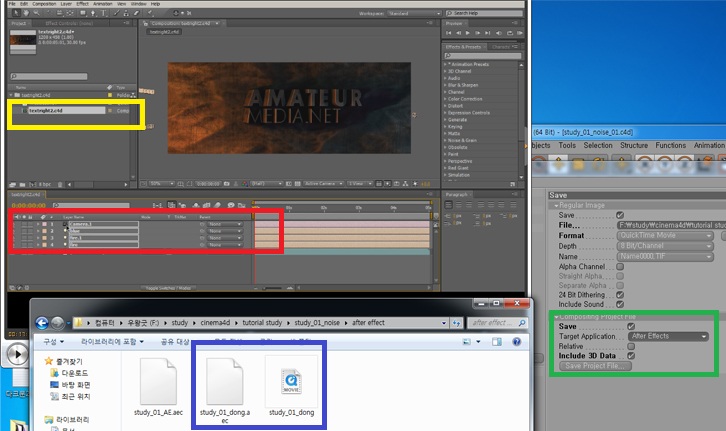Toggle 24 Bit Dithering checkbox
The height and width of the screenshot is (431, 726).
coord(620,294)
